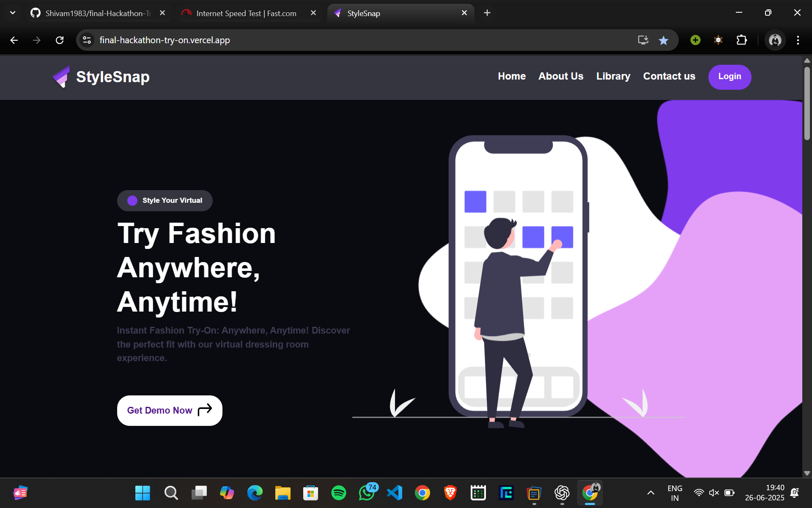Close the StyleSnap tab
Screen dimensions: 812x508
(464, 13)
